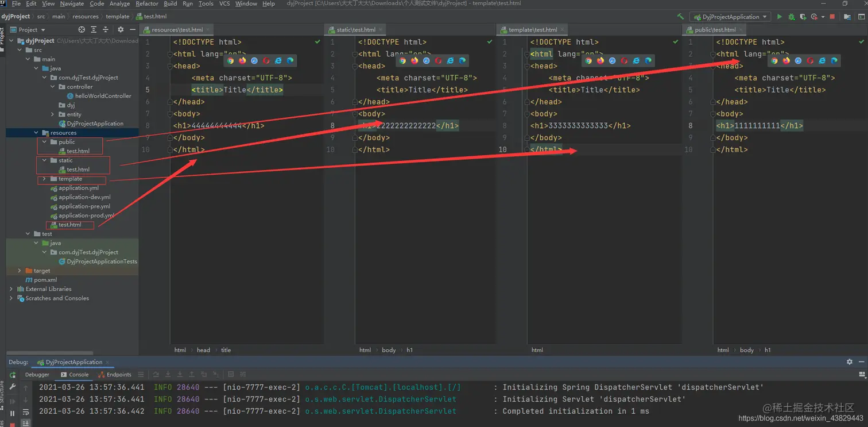Switch to the Debugger tab

pyautogui.click(x=37, y=375)
